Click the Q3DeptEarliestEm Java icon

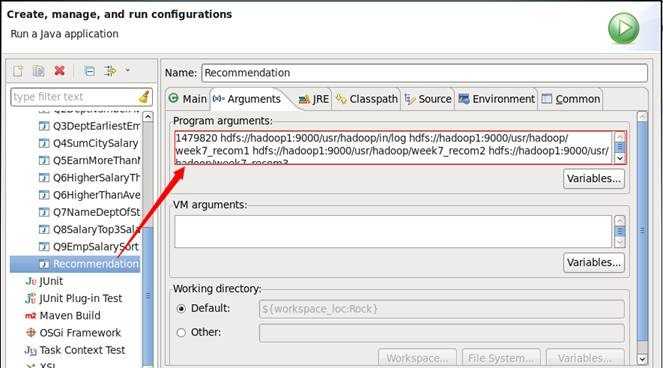(x=44, y=126)
